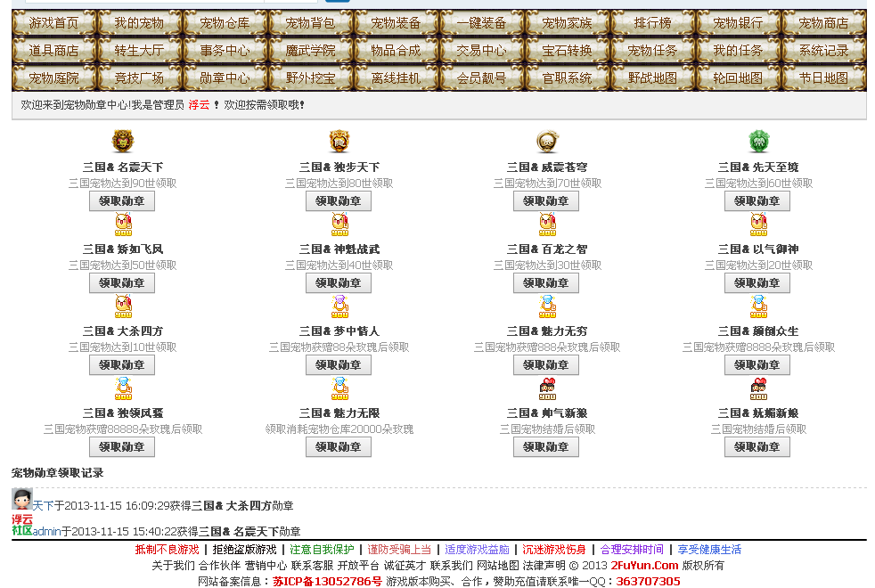
Task: Click 领取勋章 under 三国&魅力无限
Action: pyautogui.click(x=339, y=446)
